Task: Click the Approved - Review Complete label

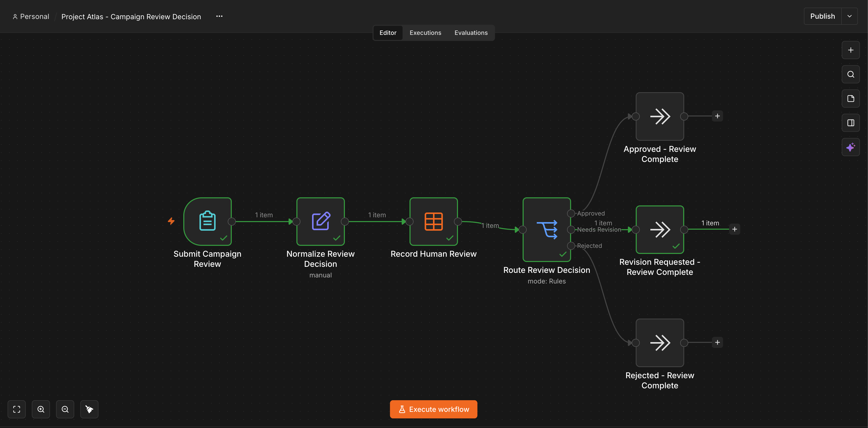Action: [x=660, y=154]
